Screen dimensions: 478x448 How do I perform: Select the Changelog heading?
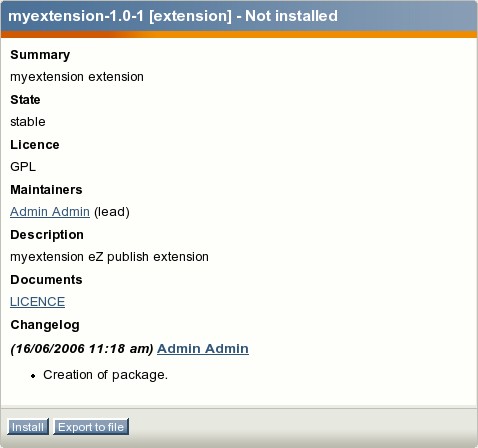click(45, 325)
